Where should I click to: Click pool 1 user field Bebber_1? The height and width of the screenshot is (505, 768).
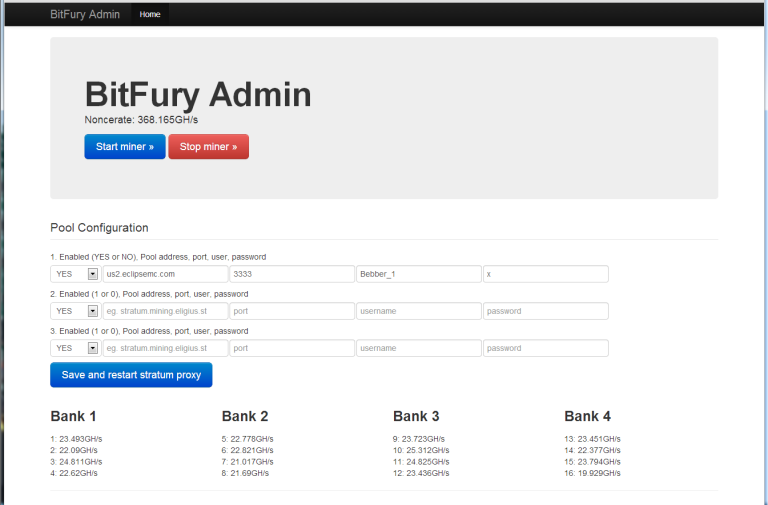418,274
